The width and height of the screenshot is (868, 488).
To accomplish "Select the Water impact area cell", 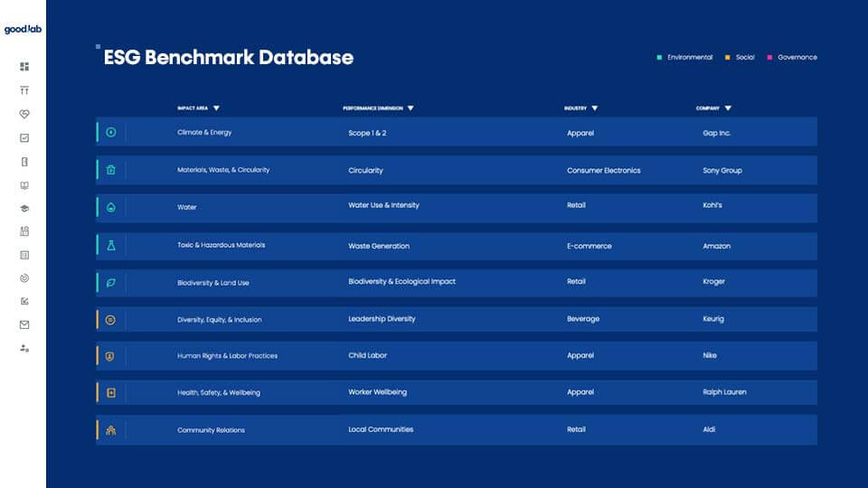I will (186, 207).
